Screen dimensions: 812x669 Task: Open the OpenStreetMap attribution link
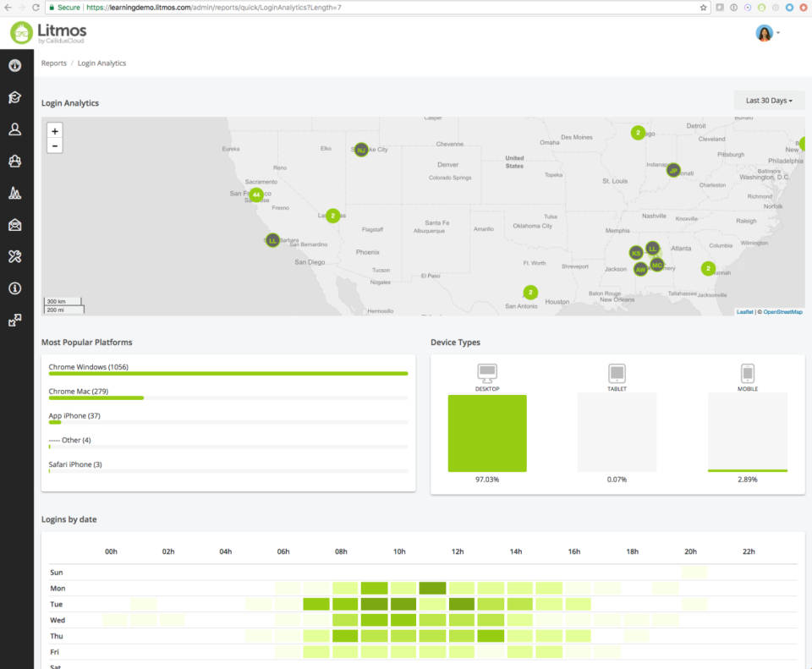[782, 312]
